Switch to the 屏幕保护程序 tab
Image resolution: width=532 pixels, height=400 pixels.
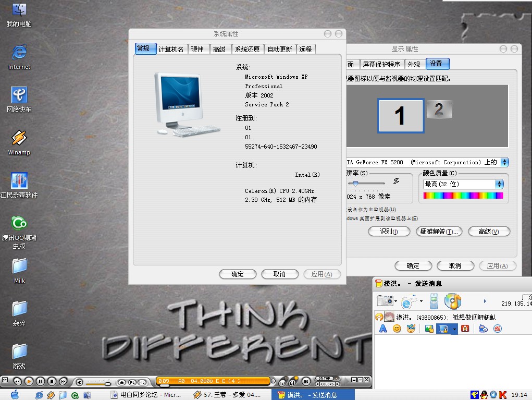coord(381,64)
